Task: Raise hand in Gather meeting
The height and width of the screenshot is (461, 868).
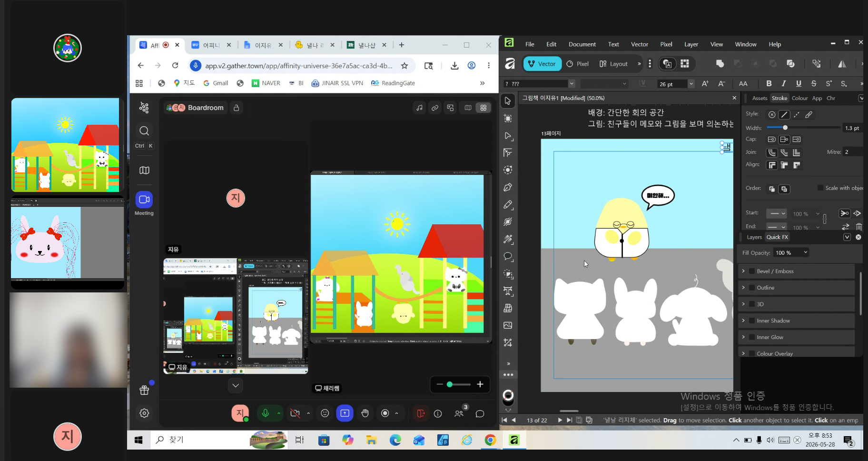Action: (365, 413)
